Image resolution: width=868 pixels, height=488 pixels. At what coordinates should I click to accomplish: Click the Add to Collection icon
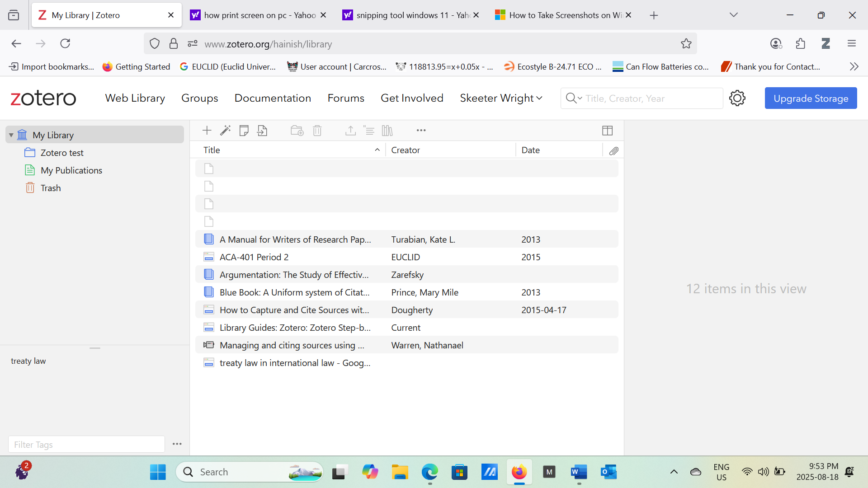(x=297, y=131)
